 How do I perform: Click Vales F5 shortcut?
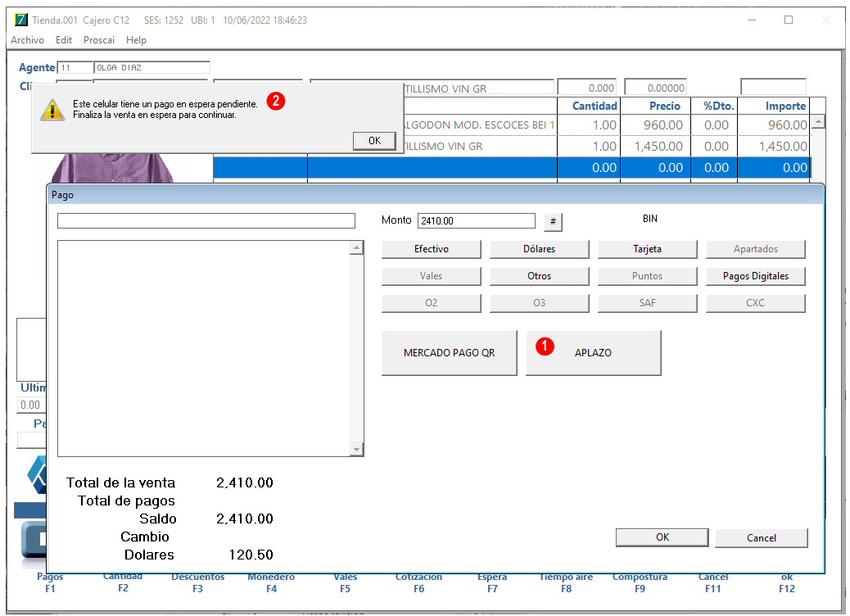[346, 583]
